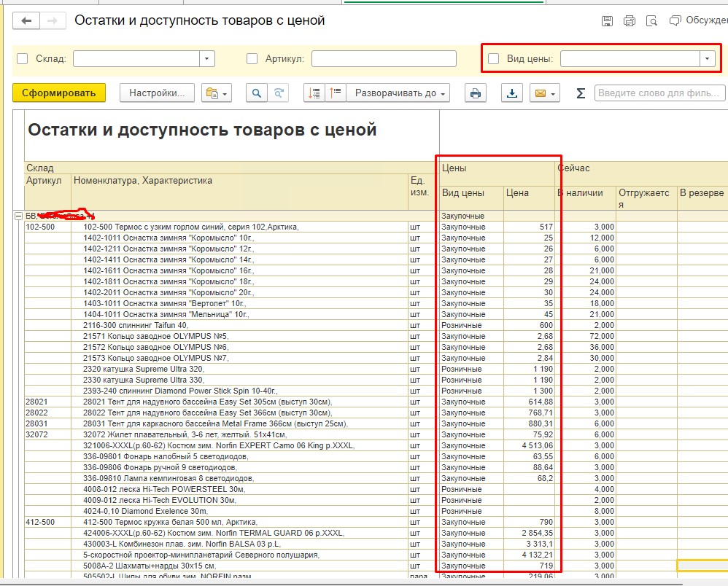Check the Вид цены filter checkbox
Viewport: 728px width, 586px height.
494,59
